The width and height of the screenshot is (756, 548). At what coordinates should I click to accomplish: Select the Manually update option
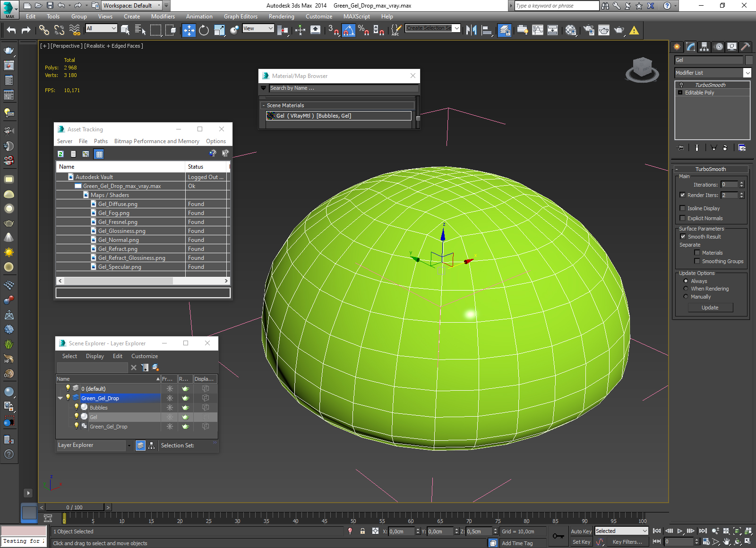point(686,297)
